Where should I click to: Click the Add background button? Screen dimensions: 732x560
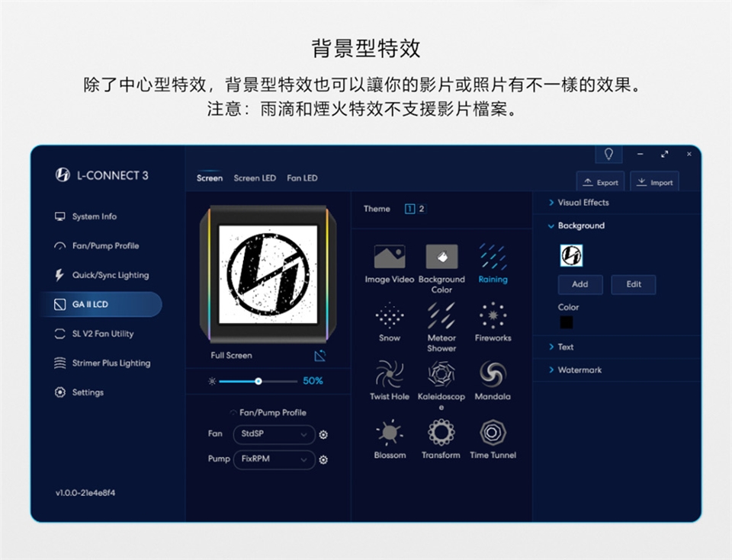point(580,284)
